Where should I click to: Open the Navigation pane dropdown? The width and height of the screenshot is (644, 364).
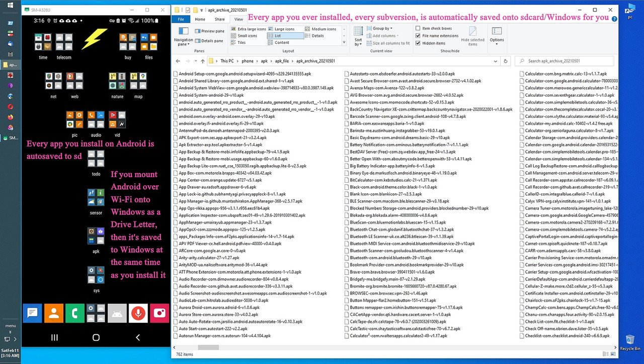[x=183, y=37]
